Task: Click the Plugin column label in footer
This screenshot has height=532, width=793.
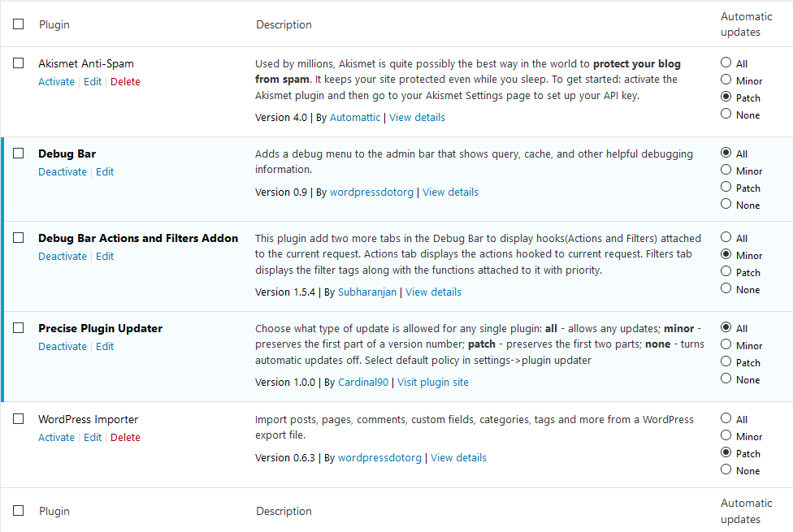Action: click(x=54, y=511)
